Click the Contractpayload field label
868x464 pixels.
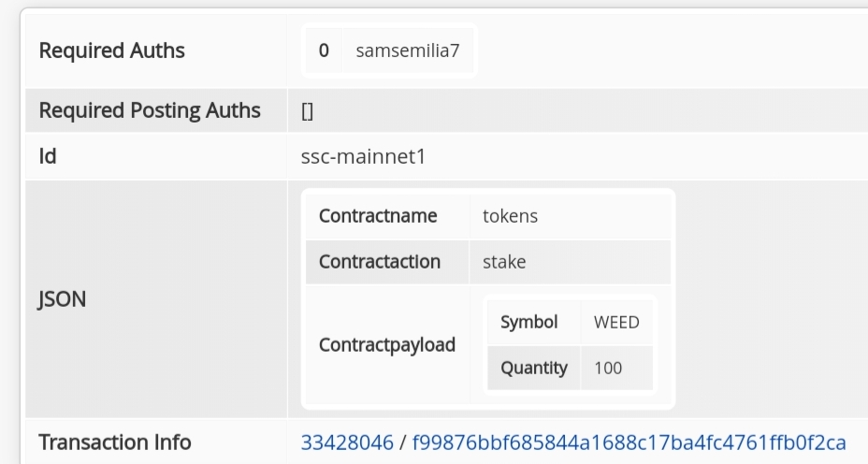tap(387, 344)
